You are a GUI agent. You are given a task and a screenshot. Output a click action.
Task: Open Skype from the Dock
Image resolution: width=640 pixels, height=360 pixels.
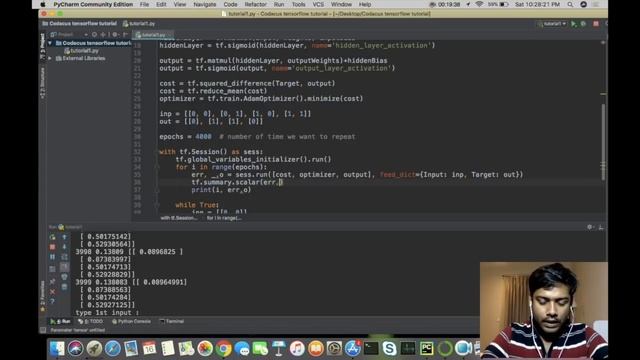(389, 349)
